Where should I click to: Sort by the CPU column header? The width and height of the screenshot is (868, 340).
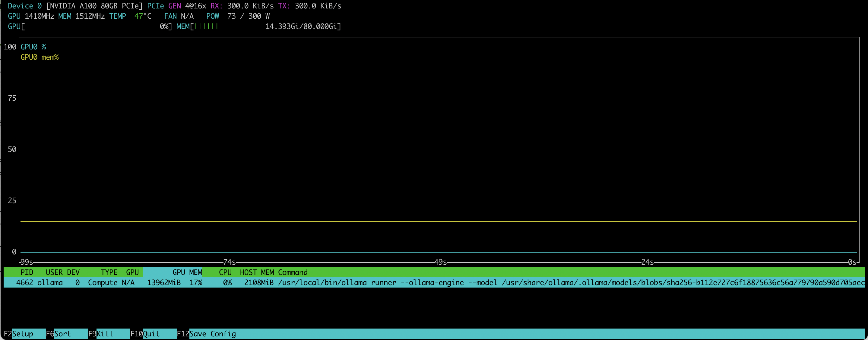point(224,272)
